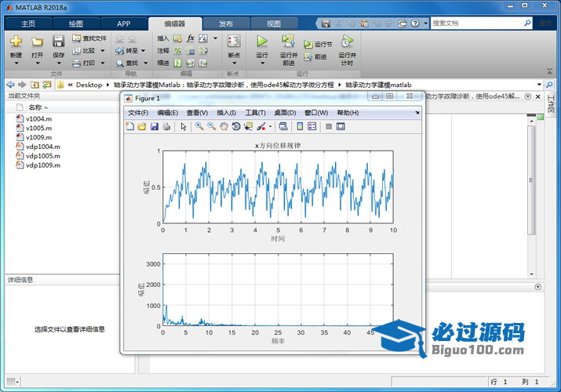561x392 pixels.
Task: Click the Compare (比较) button
Action: click(x=89, y=50)
